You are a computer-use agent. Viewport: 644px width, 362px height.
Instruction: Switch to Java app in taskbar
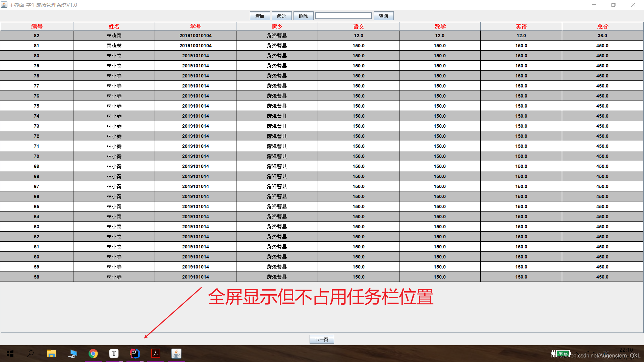tap(176, 354)
